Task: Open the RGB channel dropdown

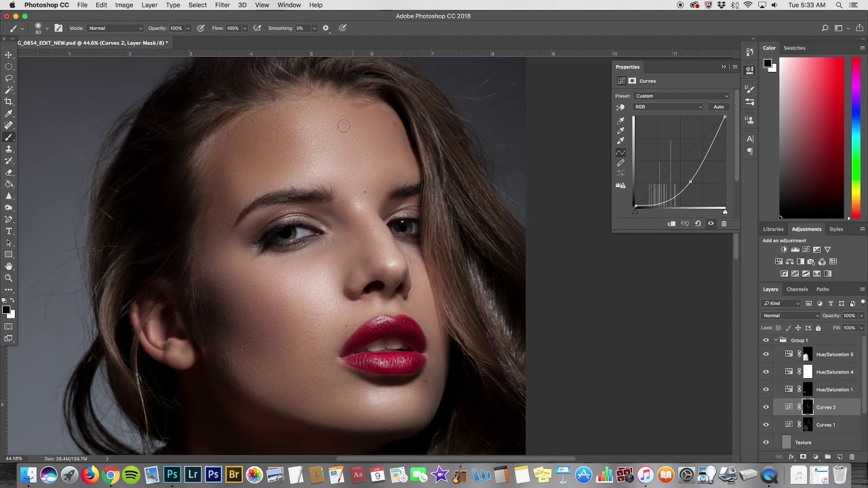Action: (x=669, y=107)
